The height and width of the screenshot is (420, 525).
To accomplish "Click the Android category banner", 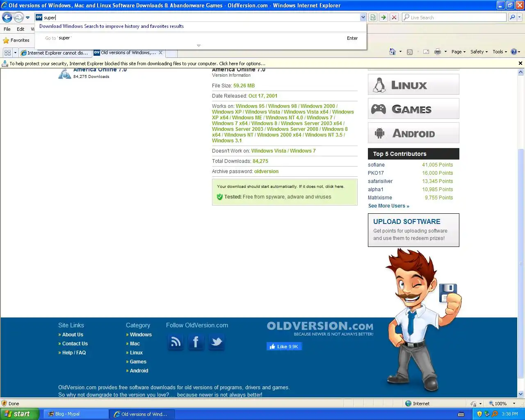I will (413, 133).
